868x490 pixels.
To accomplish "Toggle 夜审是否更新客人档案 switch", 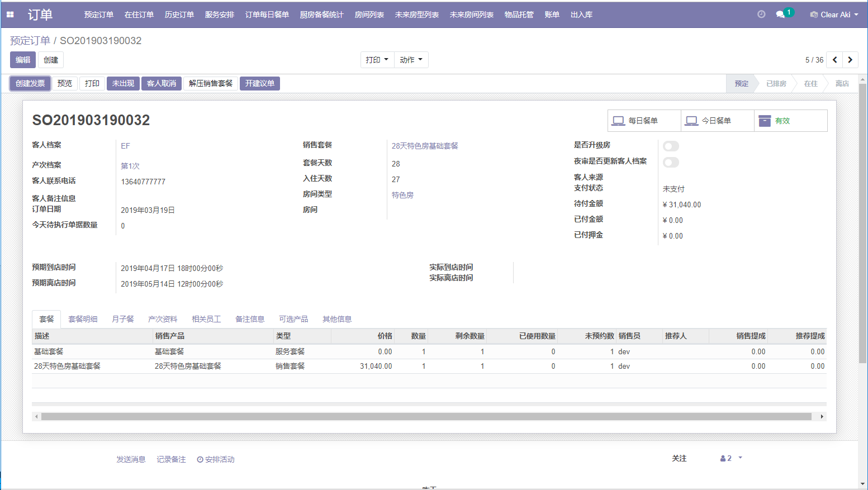I will tap(671, 162).
